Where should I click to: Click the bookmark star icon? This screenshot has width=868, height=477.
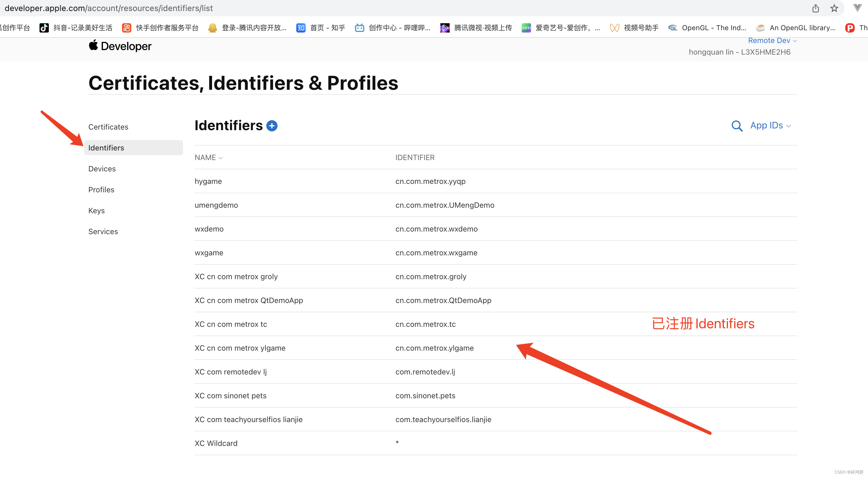click(834, 8)
